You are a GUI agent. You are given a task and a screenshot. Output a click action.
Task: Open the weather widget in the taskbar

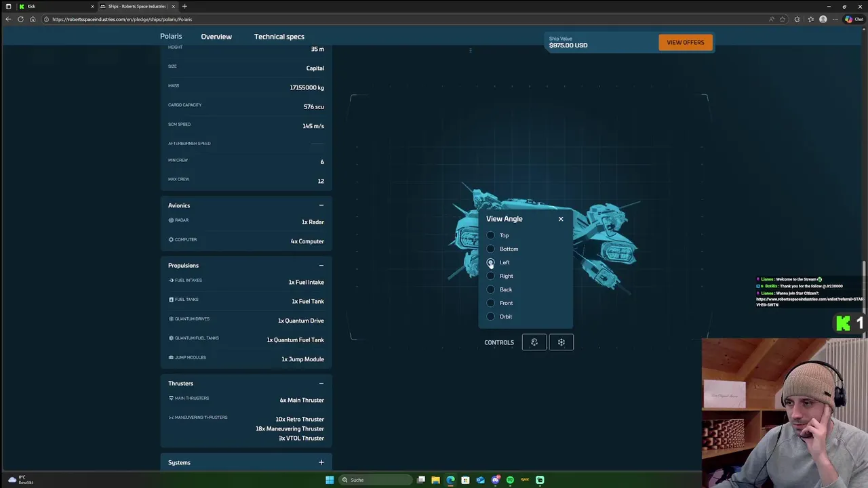[x=20, y=480]
